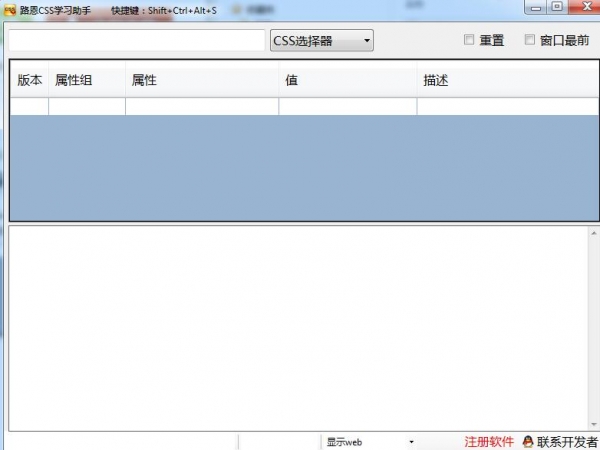
Task: Click the 描述 column header
Action: pyautogui.click(x=508, y=80)
